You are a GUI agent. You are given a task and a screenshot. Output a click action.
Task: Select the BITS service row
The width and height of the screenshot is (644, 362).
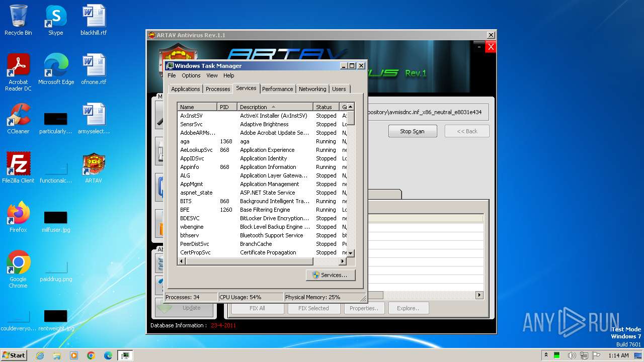point(263,201)
